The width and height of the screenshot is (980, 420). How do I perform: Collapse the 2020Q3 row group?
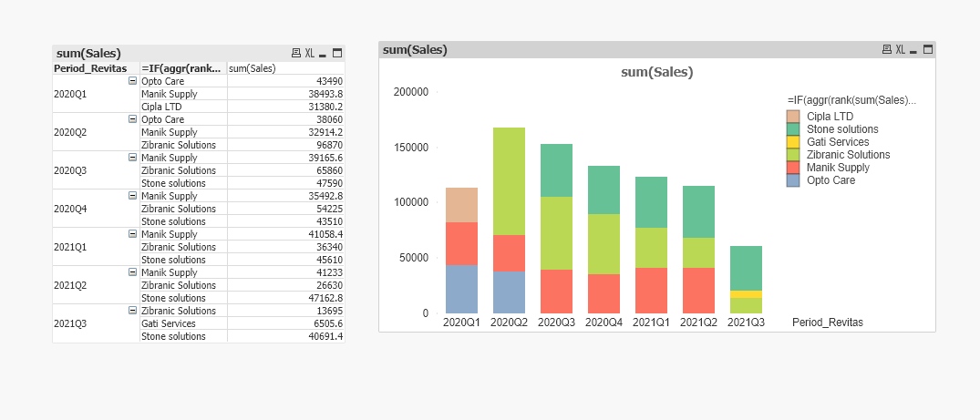tap(132, 157)
